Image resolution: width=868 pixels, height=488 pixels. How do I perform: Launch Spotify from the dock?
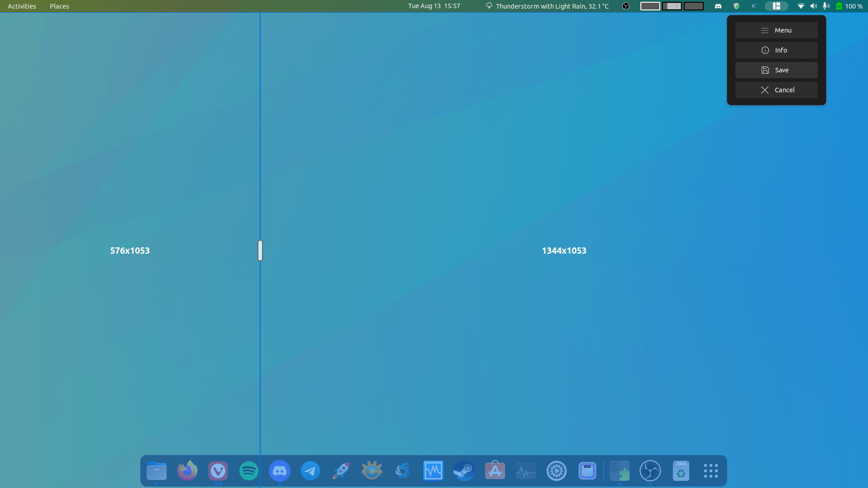(x=248, y=471)
